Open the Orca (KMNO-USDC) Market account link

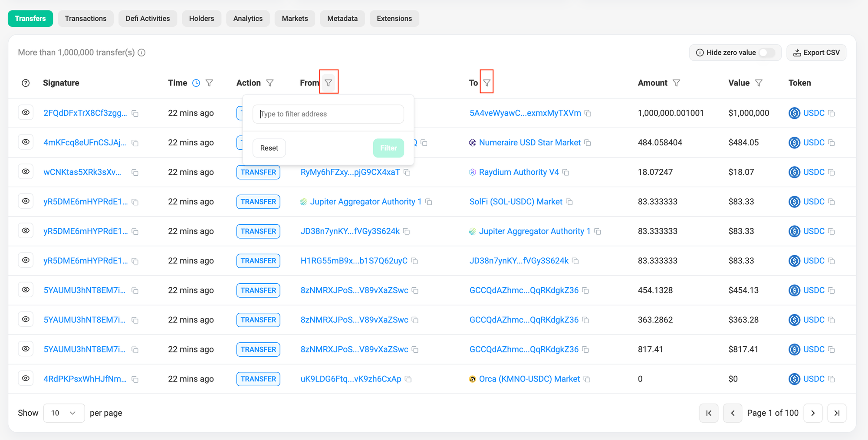tap(529, 379)
